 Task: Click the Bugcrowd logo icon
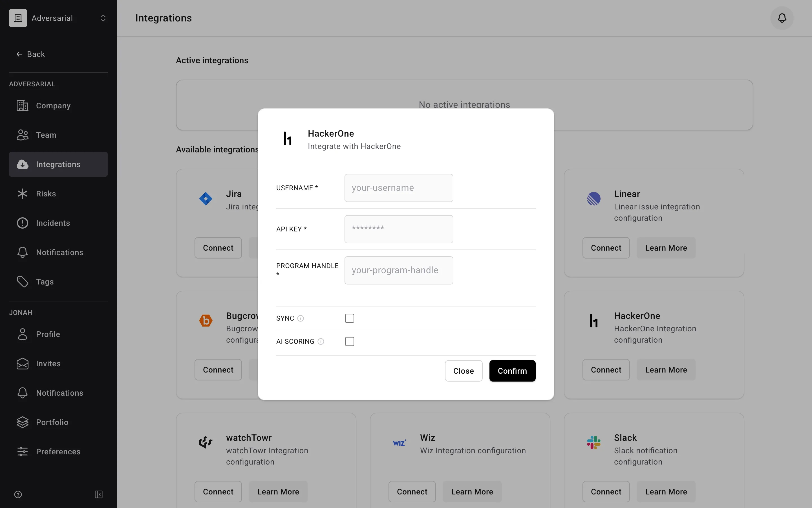(x=206, y=321)
